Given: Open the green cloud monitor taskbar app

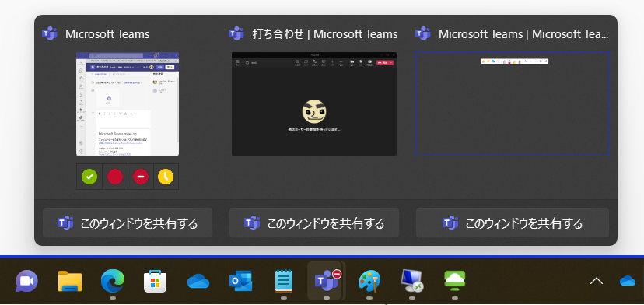Looking at the screenshot, I should click(x=455, y=282).
